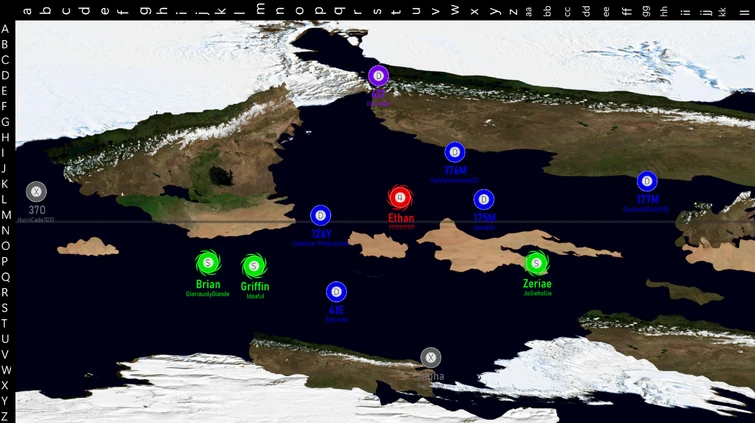This screenshot has width=755, height=423.
Task: Click the gray Alpha label text
Action: tap(432, 376)
